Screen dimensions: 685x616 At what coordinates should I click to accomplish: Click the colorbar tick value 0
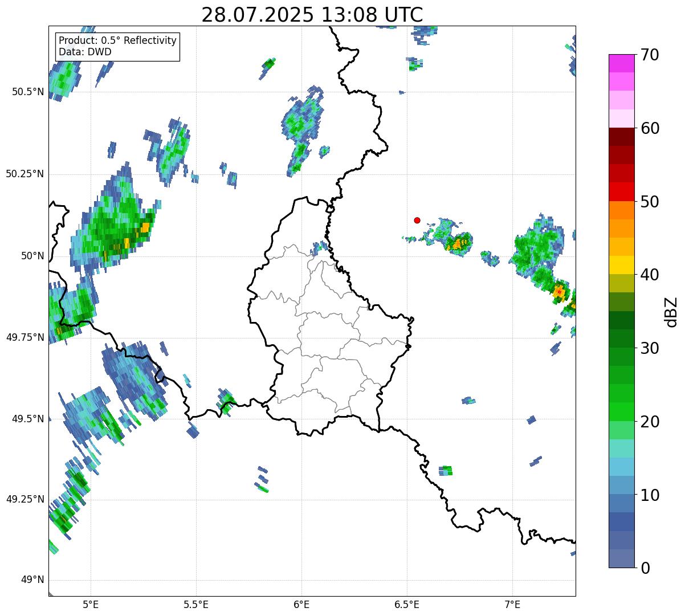[645, 568]
